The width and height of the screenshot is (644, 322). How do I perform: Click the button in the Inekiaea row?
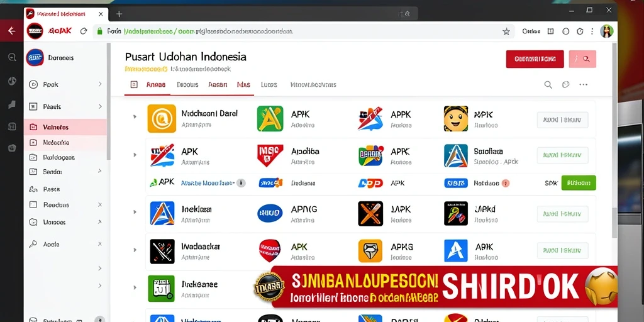click(x=562, y=214)
